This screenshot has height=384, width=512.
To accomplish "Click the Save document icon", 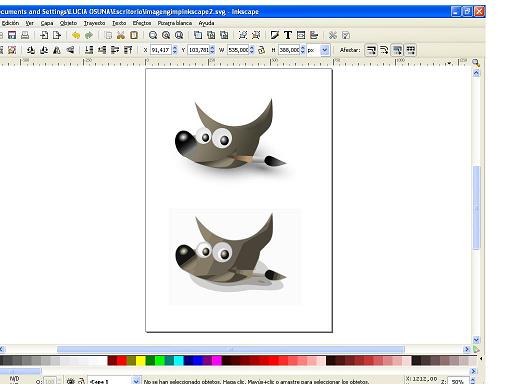I will pos(12,35).
